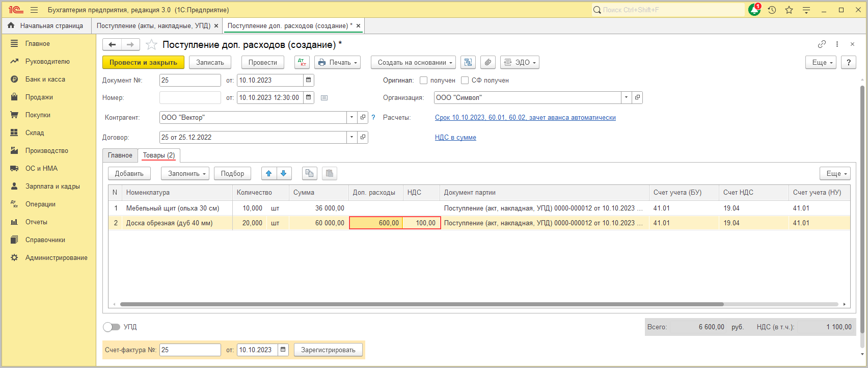The width and height of the screenshot is (868, 368).
Task: Click the paste rows icon
Action: [330, 173]
